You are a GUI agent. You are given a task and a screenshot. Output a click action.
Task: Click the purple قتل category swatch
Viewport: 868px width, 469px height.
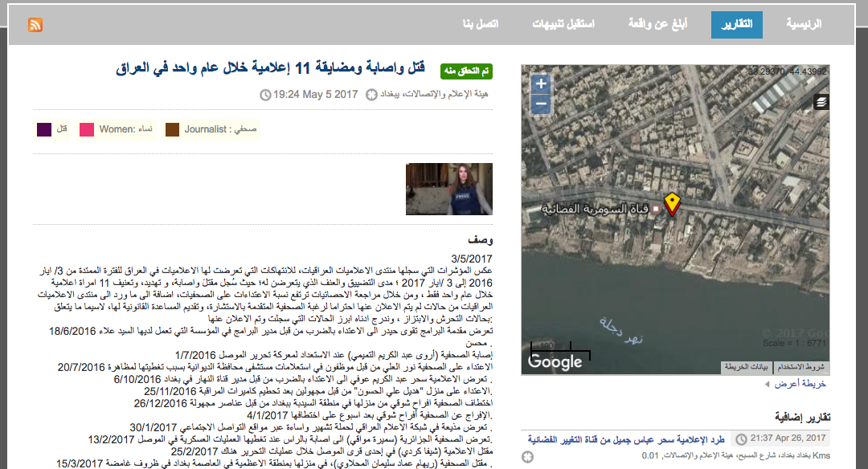44,129
